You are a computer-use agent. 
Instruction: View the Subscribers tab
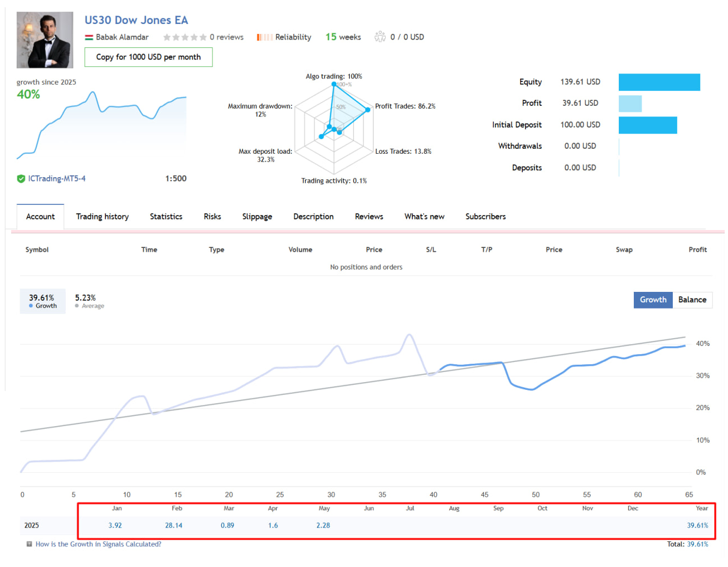486,217
